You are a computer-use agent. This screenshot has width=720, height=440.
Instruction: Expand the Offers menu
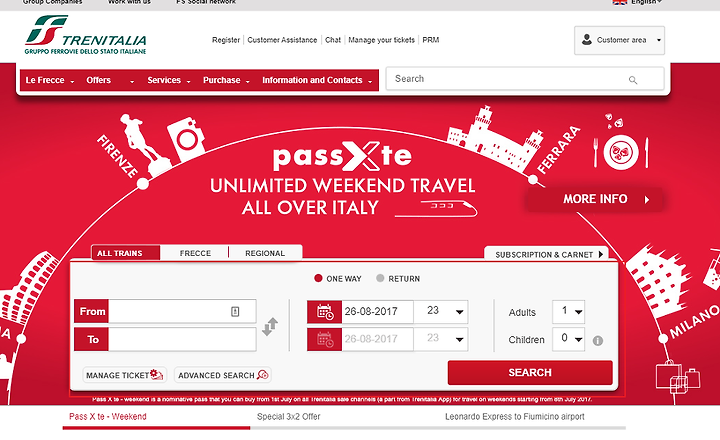110,80
